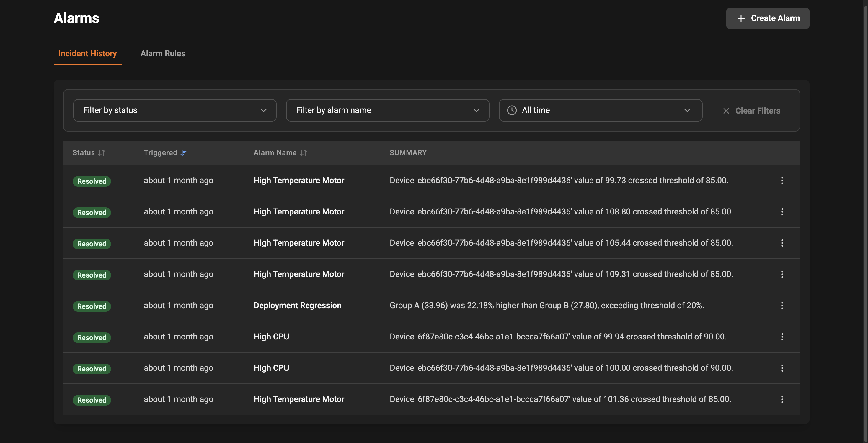The width and height of the screenshot is (868, 443).
Task: Open kebab menu on second High CPU incident
Action: click(782, 368)
